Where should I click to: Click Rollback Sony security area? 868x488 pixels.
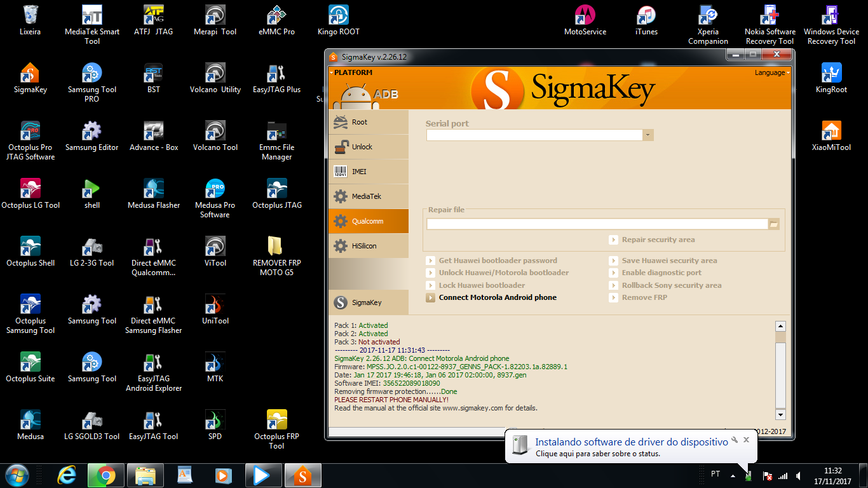point(665,285)
